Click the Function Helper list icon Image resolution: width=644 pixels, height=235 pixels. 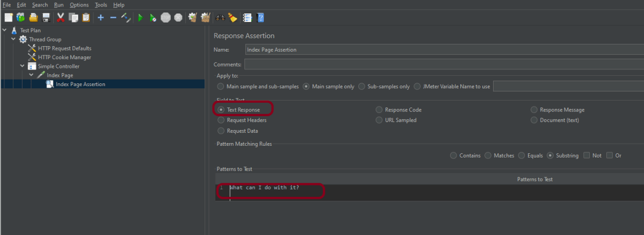click(x=247, y=18)
